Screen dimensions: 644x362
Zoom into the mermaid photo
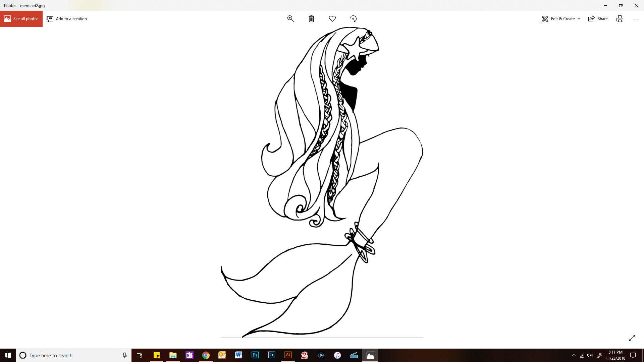tap(290, 18)
